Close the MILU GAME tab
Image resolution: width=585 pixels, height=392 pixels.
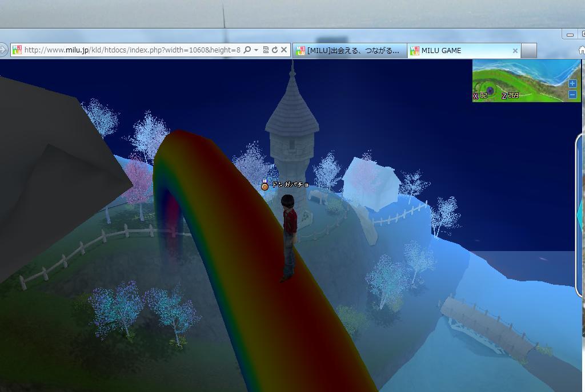point(515,51)
